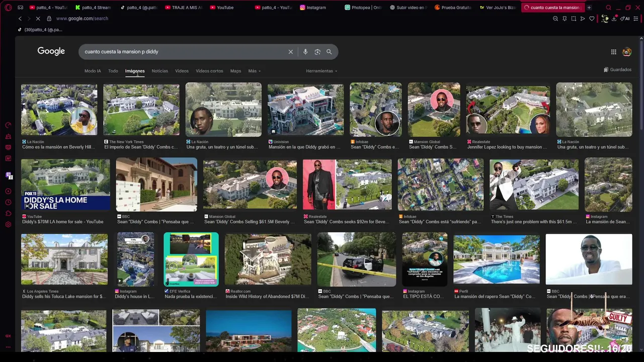Click the pin icon in address bar
Image resolution: width=644 pixels, height=362 pixels.
(565, 19)
